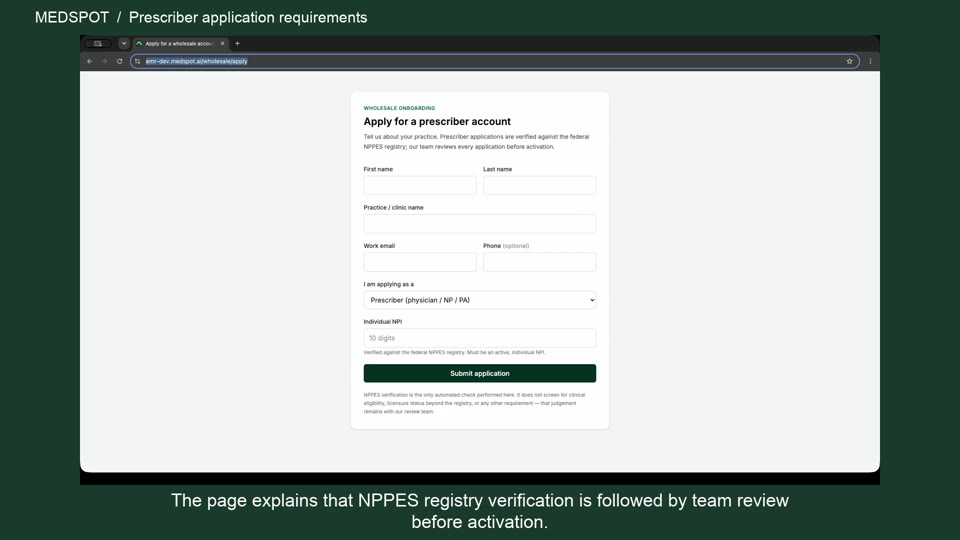The width and height of the screenshot is (960, 540).
Task: Focus the First name field
Action: (420, 186)
